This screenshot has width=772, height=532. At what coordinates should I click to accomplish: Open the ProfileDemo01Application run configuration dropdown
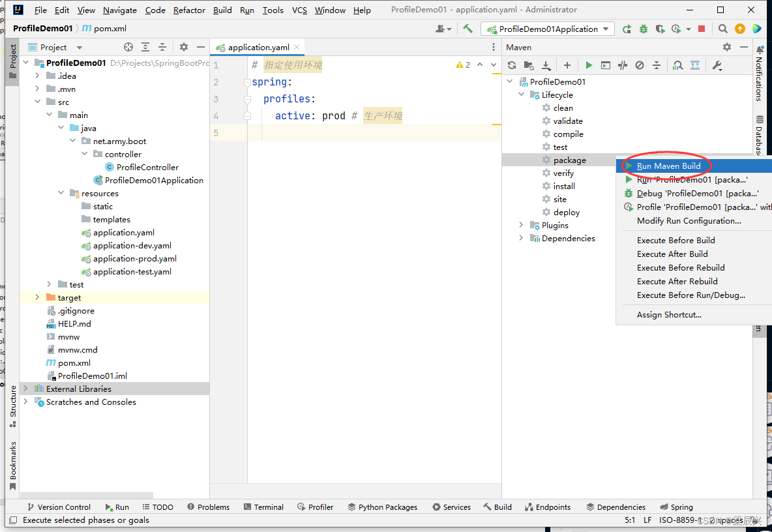(548, 29)
